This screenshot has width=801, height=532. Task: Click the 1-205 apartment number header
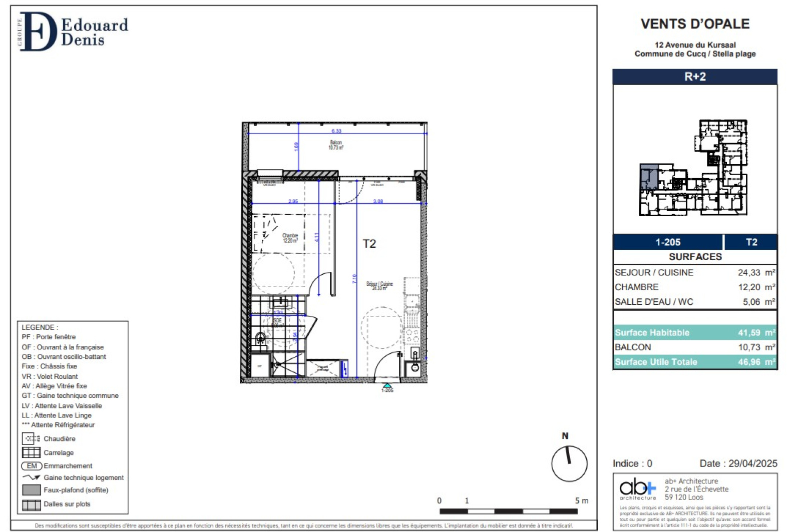click(668, 242)
